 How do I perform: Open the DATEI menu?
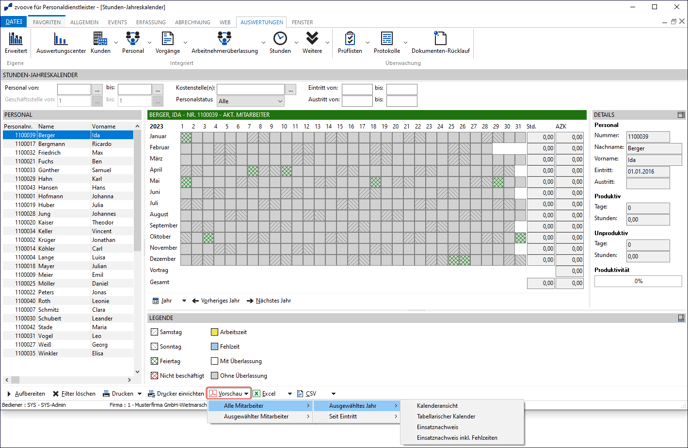(14, 22)
